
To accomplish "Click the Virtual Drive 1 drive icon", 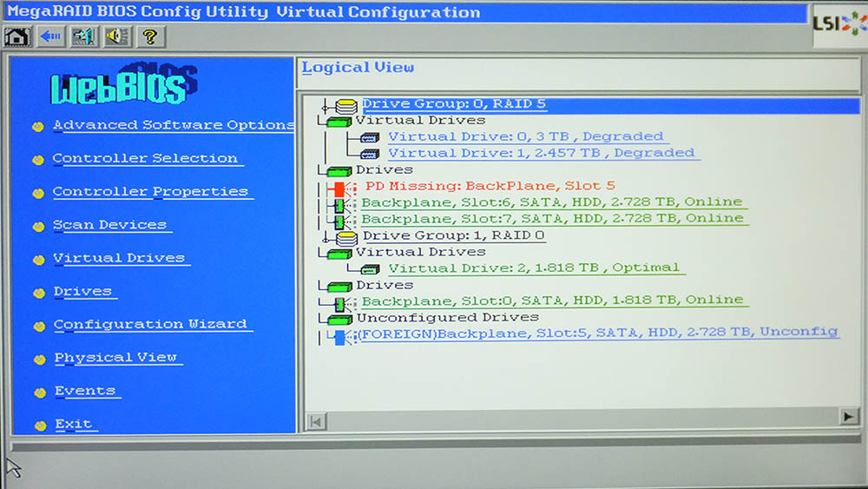I will [x=369, y=154].
